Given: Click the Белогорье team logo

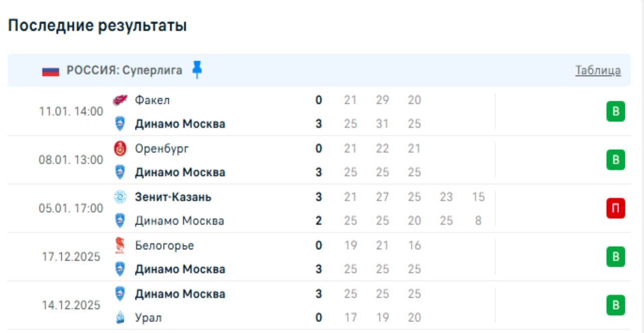Looking at the screenshot, I should point(120,246).
